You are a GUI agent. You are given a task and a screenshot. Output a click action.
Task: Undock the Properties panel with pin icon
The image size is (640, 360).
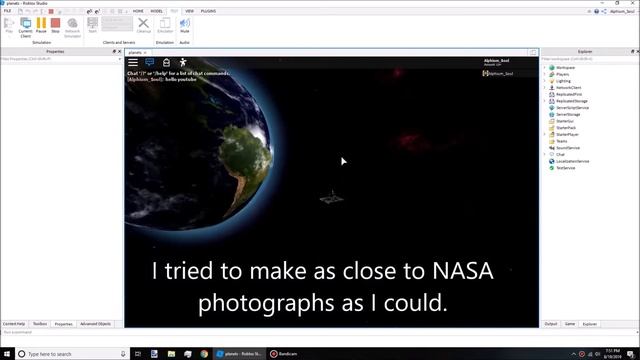114,51
